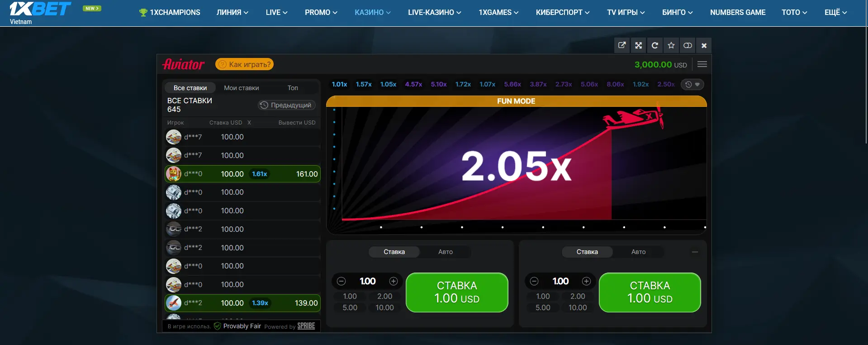Open game in new window icon
This screenshot has width=868, height=345.
pyautogui.click(x=622, y=45)
